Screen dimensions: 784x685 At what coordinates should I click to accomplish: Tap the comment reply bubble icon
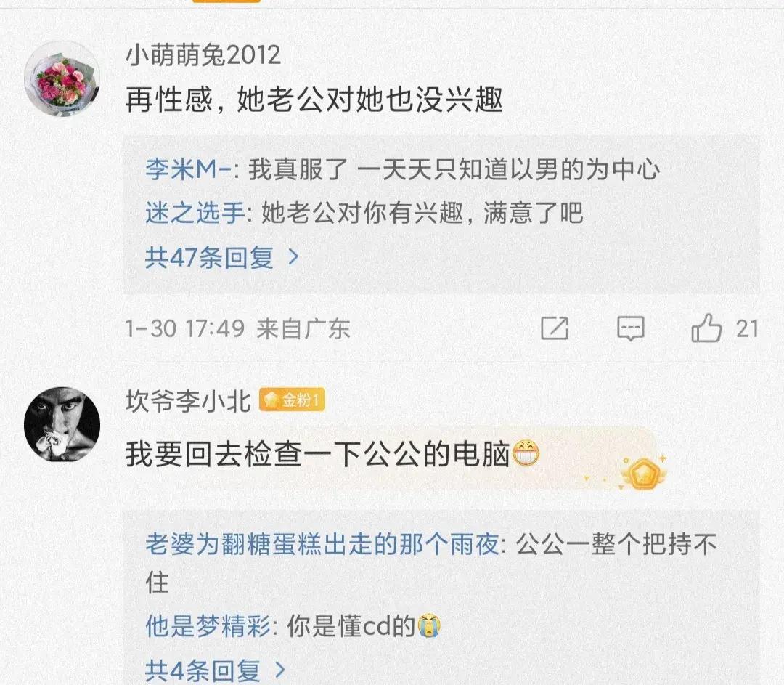pos(631,329)
